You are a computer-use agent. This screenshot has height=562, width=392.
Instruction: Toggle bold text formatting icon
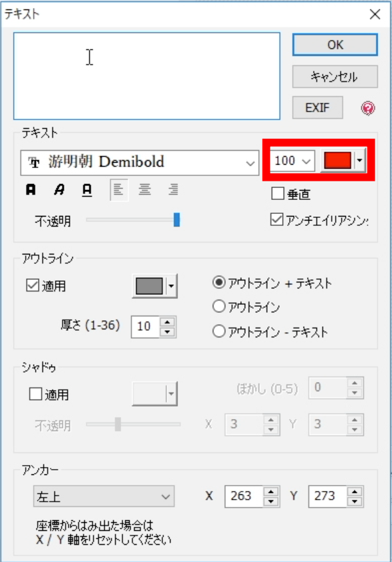(x=31, y=189)
